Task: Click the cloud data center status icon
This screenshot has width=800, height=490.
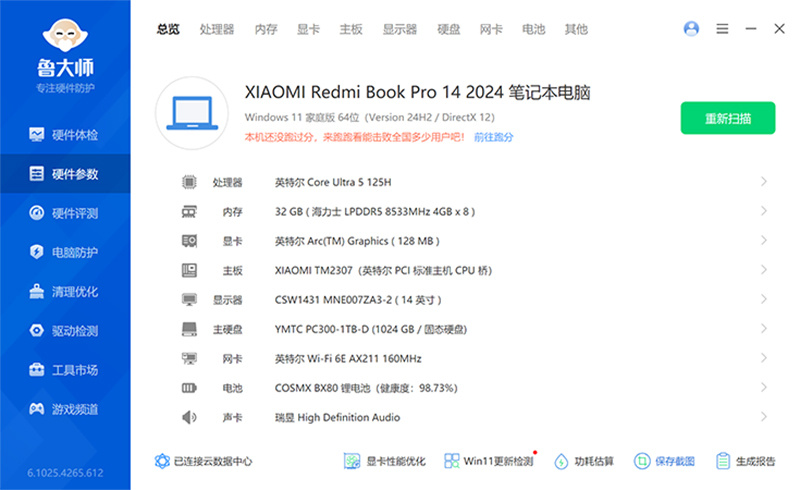Action: click(x=162, y=461)
